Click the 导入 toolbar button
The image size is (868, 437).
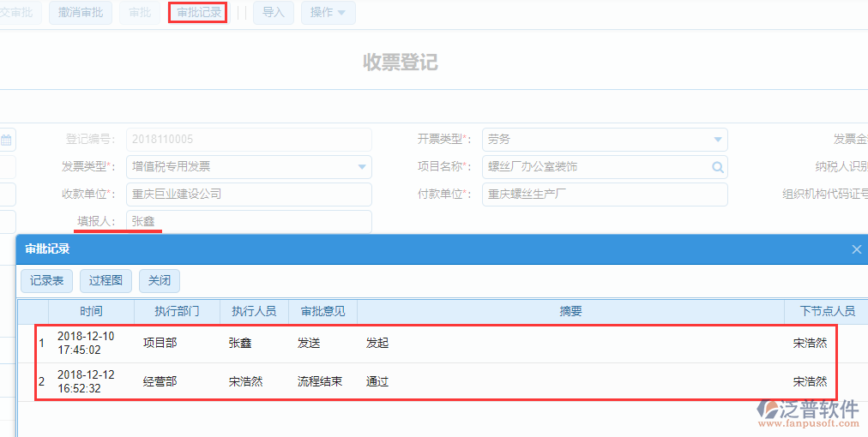(x=273, y=13)
